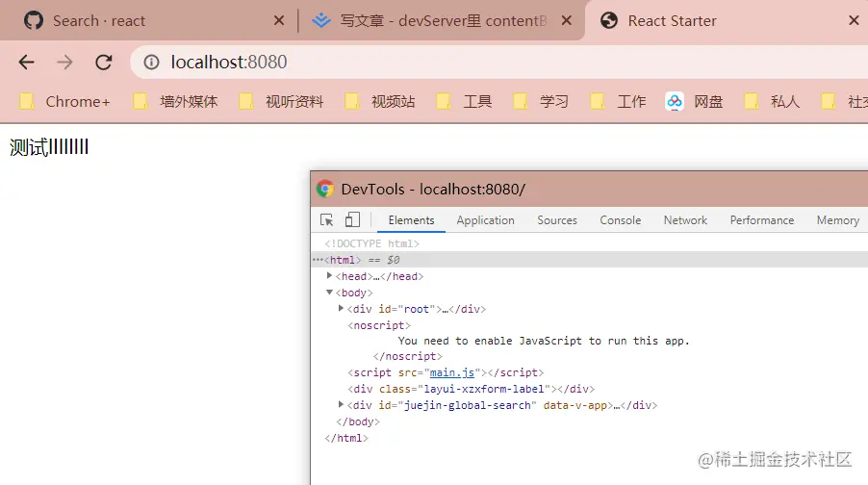The image size is (868, 485).
Task: Follow the main.js script link
Action: [451, 372]
